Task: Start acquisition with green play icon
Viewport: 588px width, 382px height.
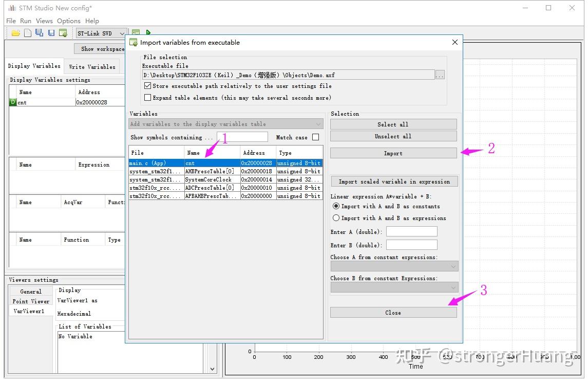Action: pos(148,32)
